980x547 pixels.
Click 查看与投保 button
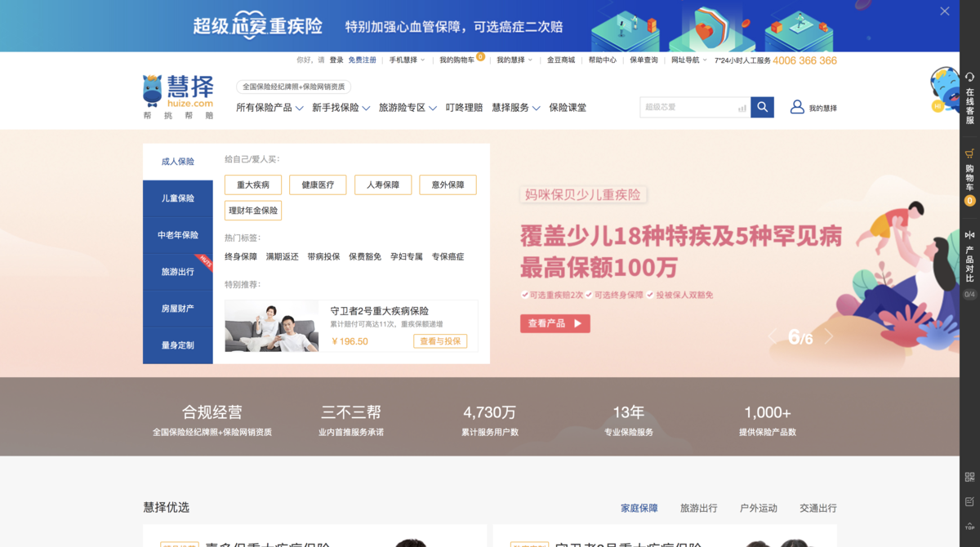[440, 341]
